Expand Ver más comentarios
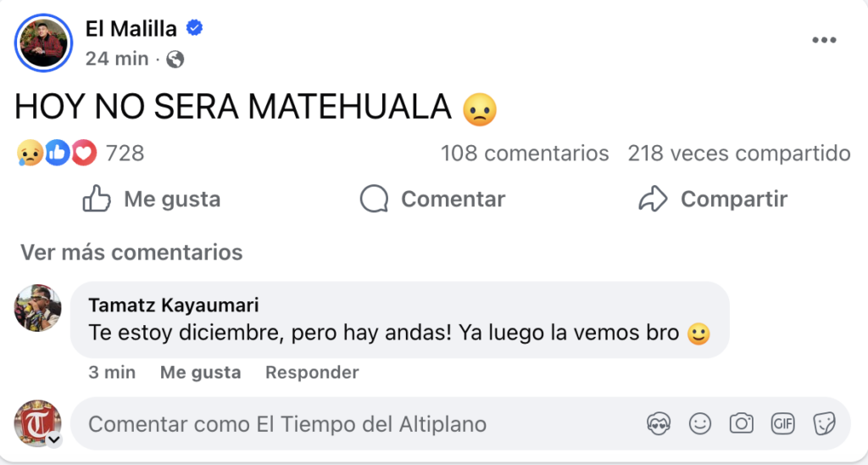868x465 pixels. tap(131, 252)
